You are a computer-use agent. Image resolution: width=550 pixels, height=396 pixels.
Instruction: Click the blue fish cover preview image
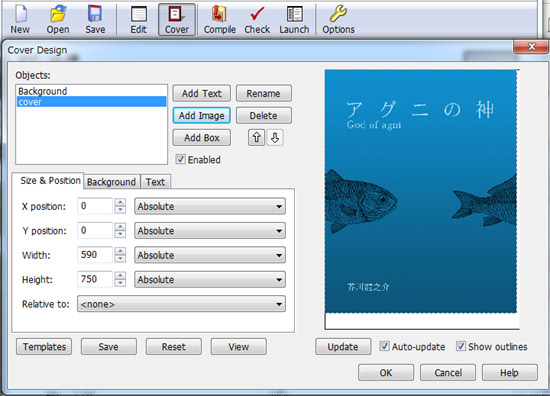tap(421, 191)
